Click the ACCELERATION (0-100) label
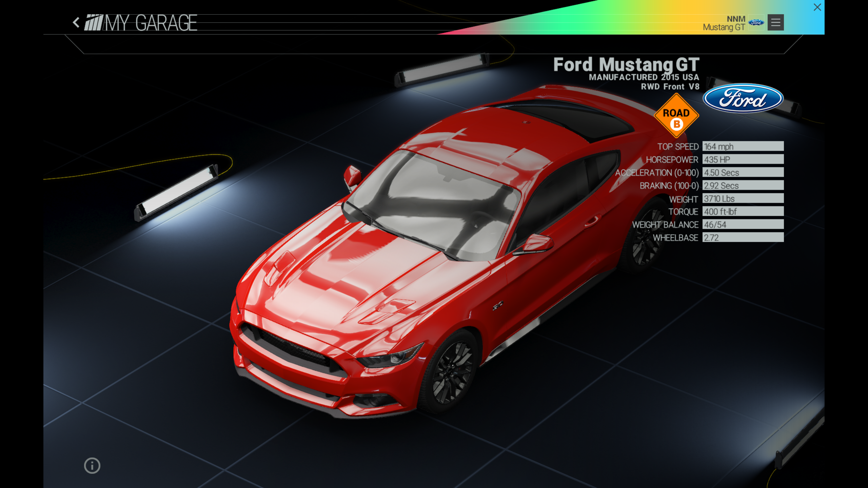This screenshot has height=488, width=868. coord(657,173)
